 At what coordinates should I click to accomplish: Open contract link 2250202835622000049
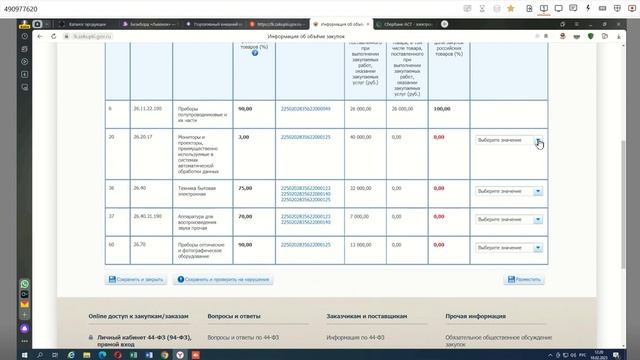(306, 109)
